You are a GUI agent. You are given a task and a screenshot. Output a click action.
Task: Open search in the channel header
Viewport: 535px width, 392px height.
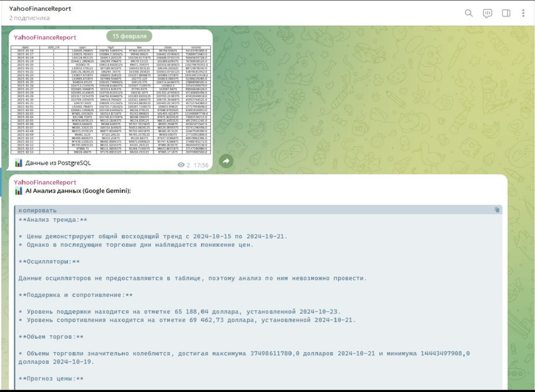pos(469,13)
